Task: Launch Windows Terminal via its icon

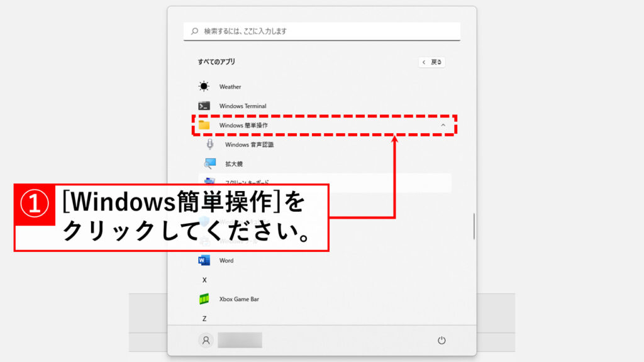Action: [204, 106]
